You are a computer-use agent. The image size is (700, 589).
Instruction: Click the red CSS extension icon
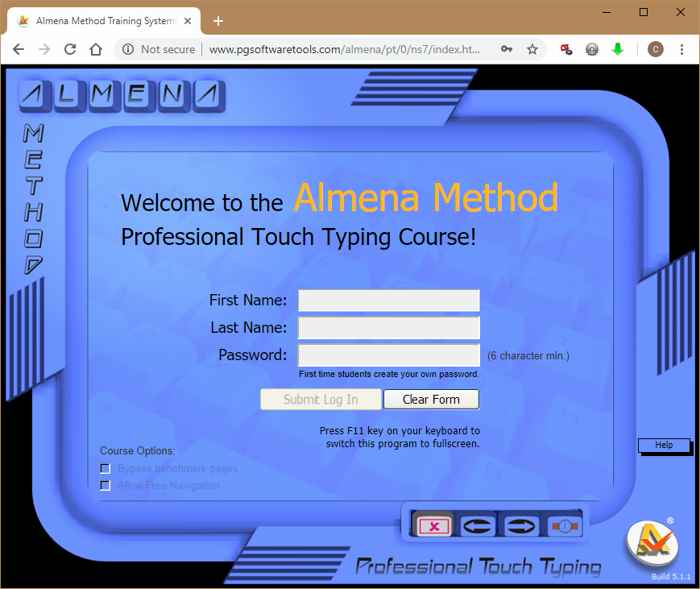pyautogui.click(x=566, y=49)
